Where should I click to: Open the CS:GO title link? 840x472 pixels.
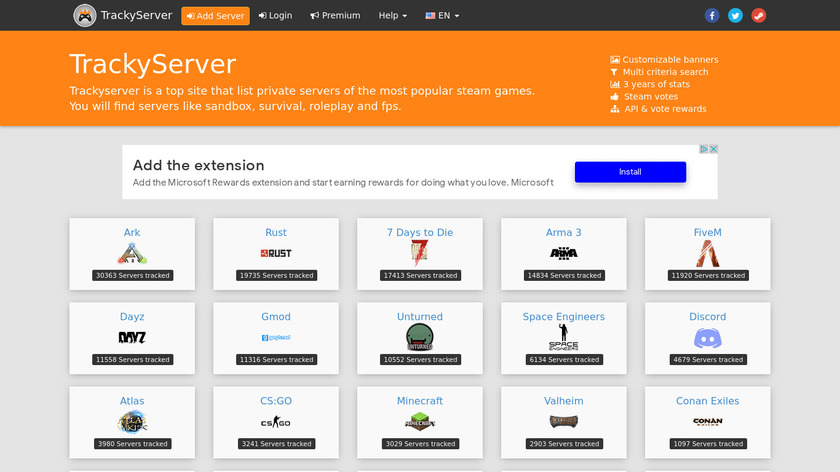[276, 401]
